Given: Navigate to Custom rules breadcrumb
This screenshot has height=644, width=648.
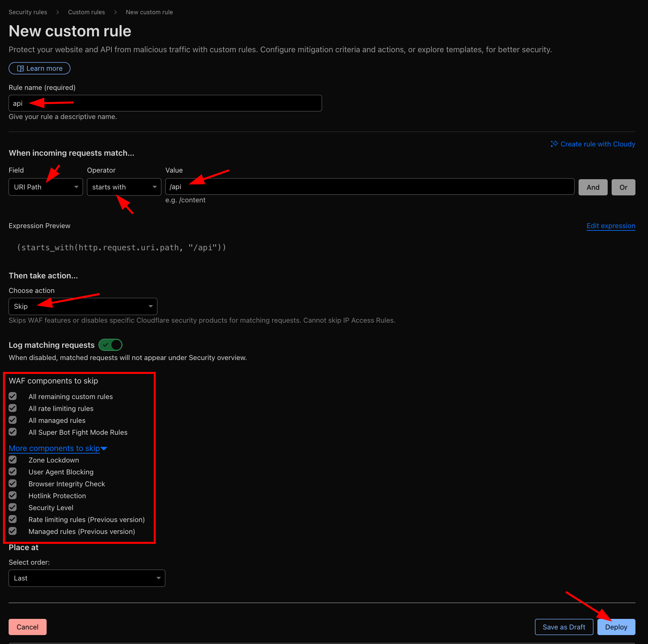Looking at the screenshot, I should point(86,12).
